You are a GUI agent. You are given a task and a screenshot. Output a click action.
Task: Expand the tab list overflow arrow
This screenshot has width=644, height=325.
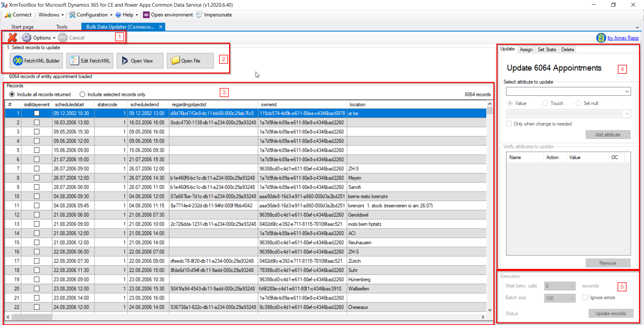637,28
